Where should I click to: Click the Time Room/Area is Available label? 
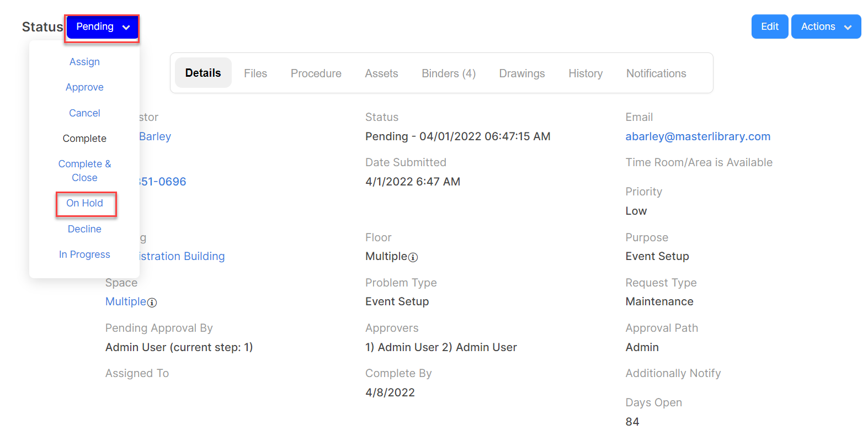coord(699,162)
